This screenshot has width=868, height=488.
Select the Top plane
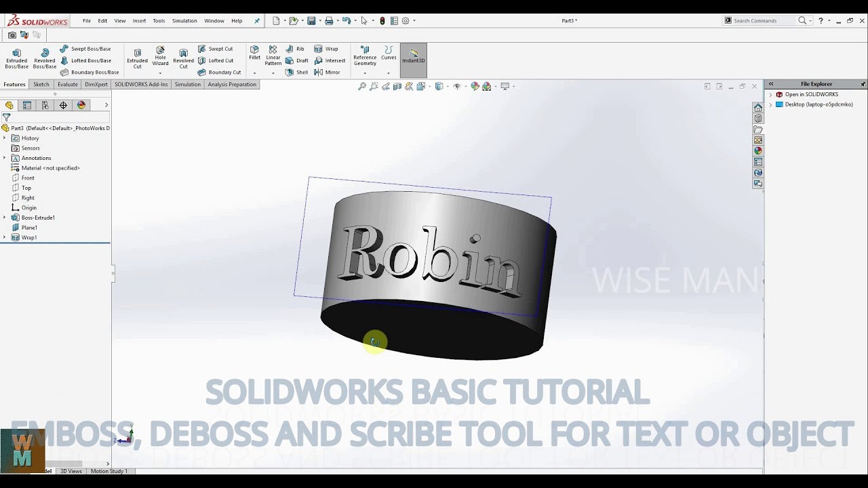[21, 188]
